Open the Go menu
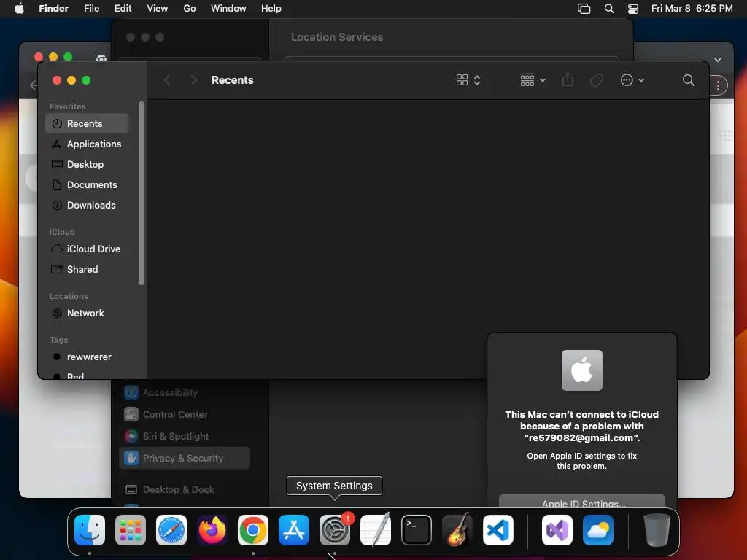Viewport: 747px width, 560px height. (190, 9)
